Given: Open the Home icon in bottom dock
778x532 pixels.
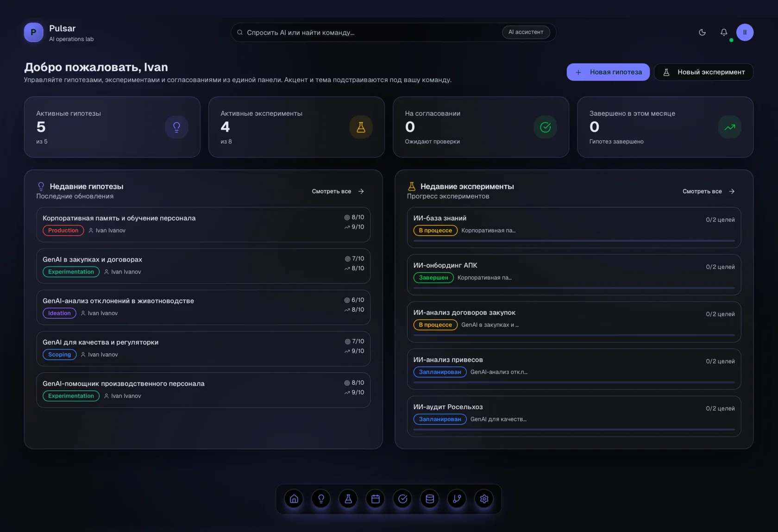Looking at the screenshot, I should click(294, 499).
